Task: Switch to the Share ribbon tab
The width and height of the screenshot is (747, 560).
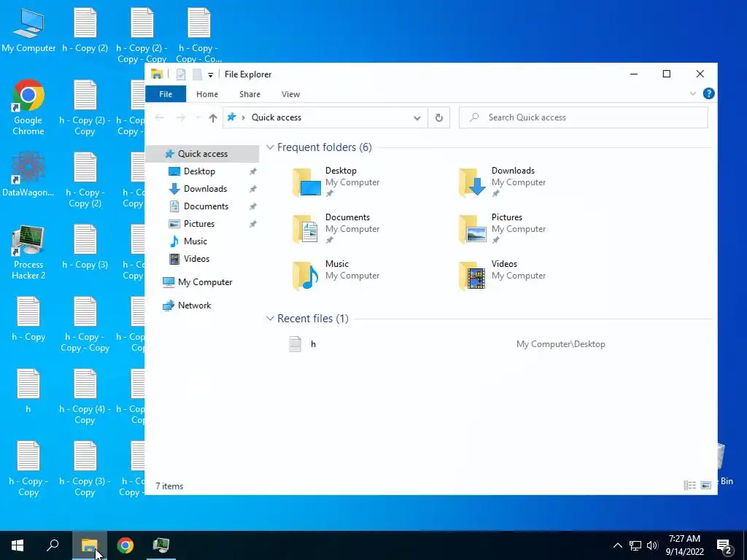Action: click(249, 94)
